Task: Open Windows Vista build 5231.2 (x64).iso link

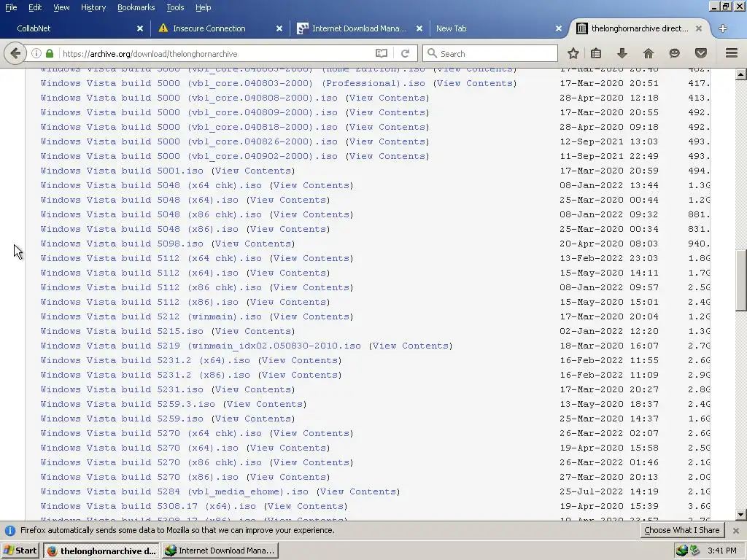Action: coord(145,360)
